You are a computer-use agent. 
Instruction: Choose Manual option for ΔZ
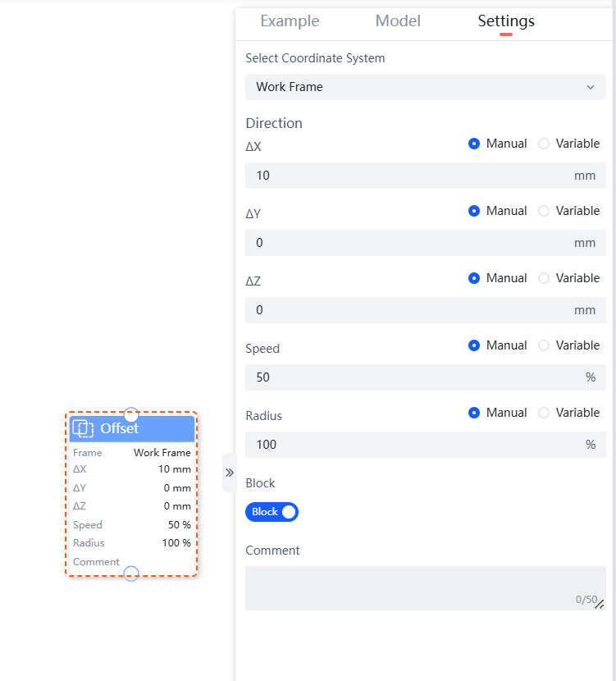coord(474,278)
